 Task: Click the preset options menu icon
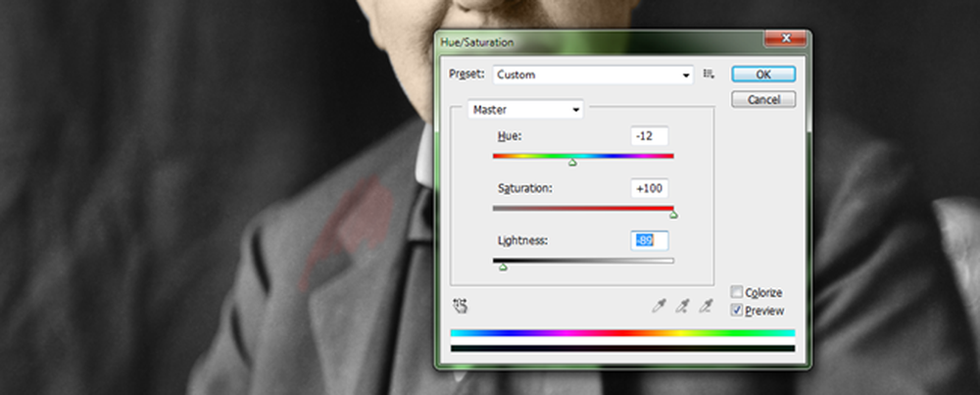pos(709,74)
